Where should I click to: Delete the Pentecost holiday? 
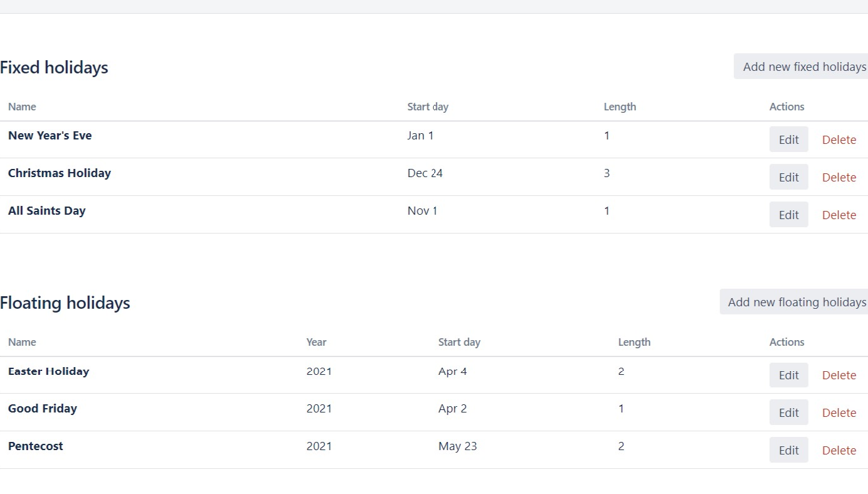tap(838, 450)
